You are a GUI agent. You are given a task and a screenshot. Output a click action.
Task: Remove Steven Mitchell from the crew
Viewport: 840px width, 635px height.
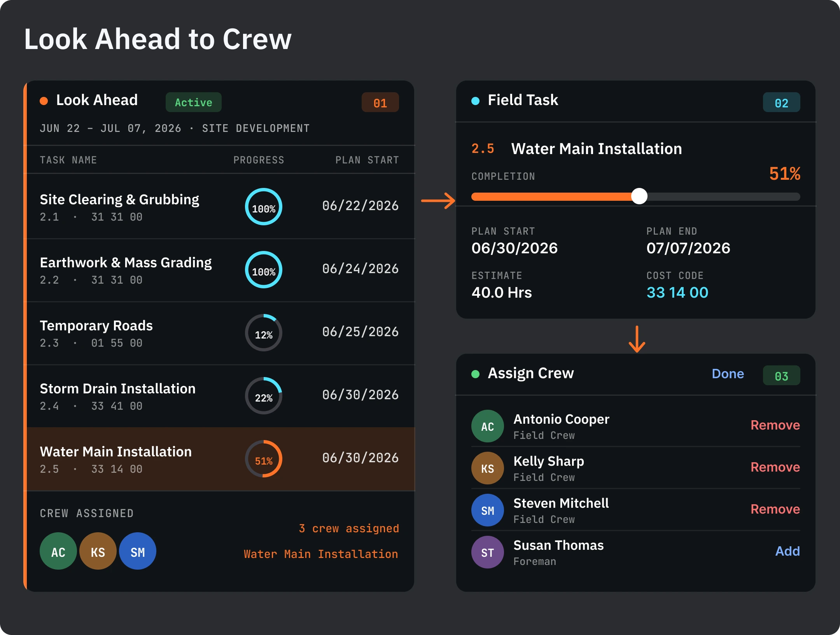[x=775, y=509]
